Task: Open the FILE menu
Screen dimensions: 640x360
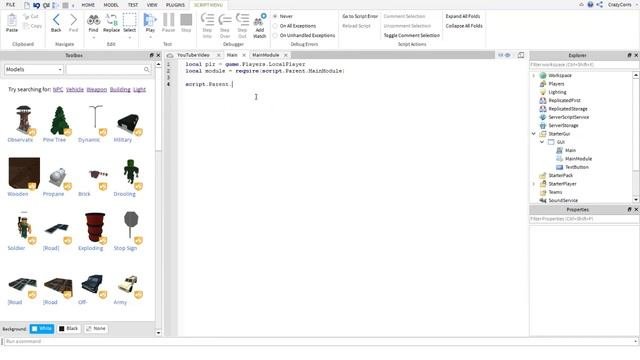Action: tap(11, 5)
